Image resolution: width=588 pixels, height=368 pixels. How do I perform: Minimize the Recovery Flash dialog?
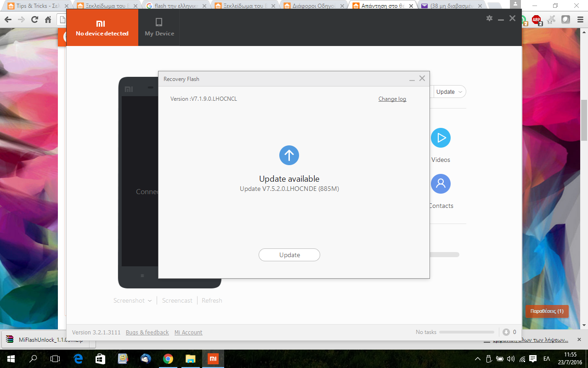click(x=412, y=80)
